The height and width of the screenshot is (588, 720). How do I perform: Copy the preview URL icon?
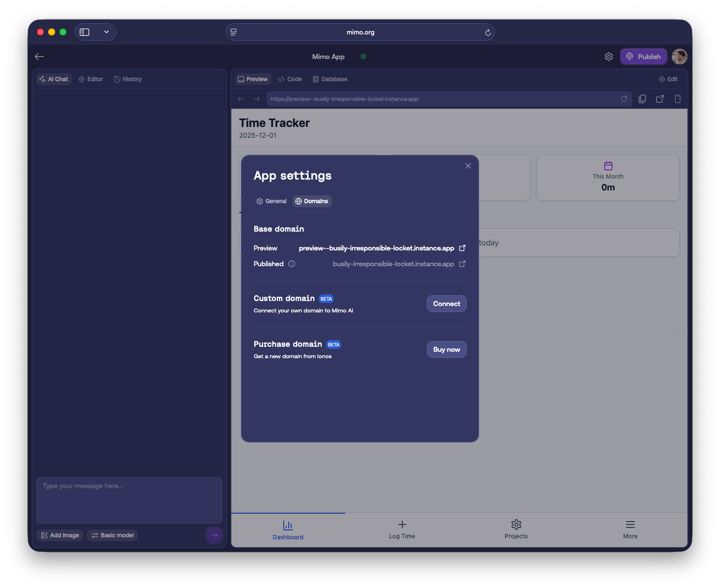tap(642, 99)
